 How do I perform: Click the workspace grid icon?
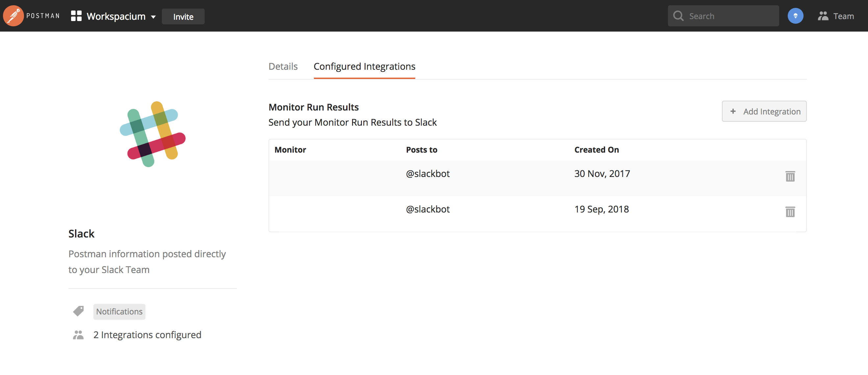pyautogui.click(x=76, y=16)
